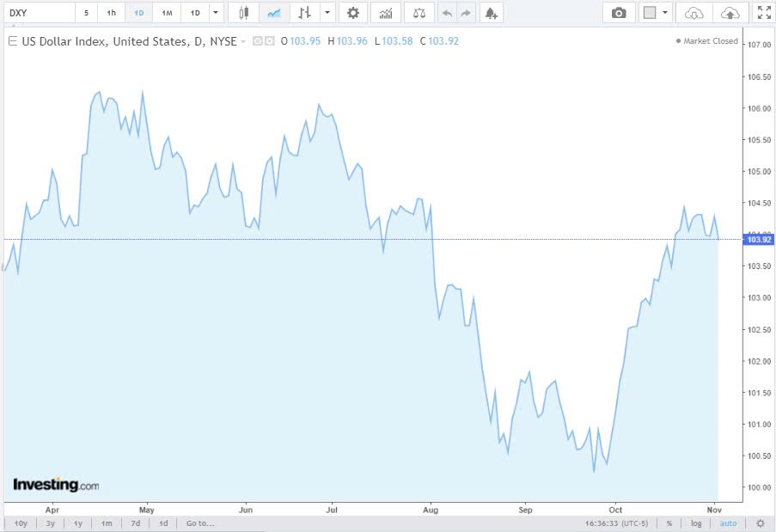This screenshot has height=532, width=776.
Task: Open the interval dropdown arrow
Action: click(216, 12)
